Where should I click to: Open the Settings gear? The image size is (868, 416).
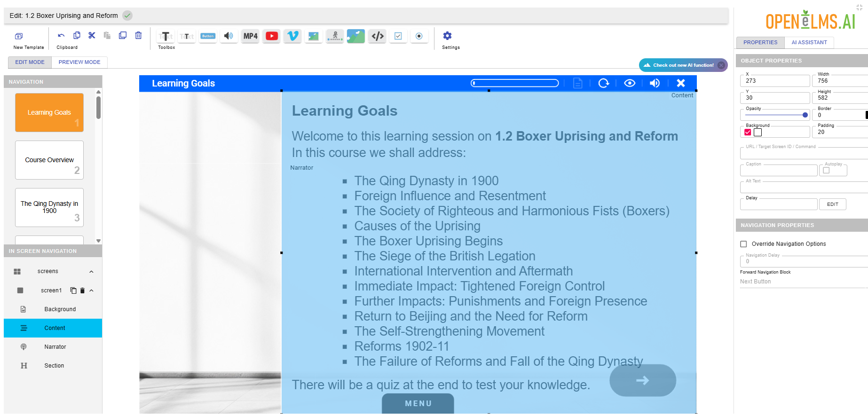tap(447, 36)
